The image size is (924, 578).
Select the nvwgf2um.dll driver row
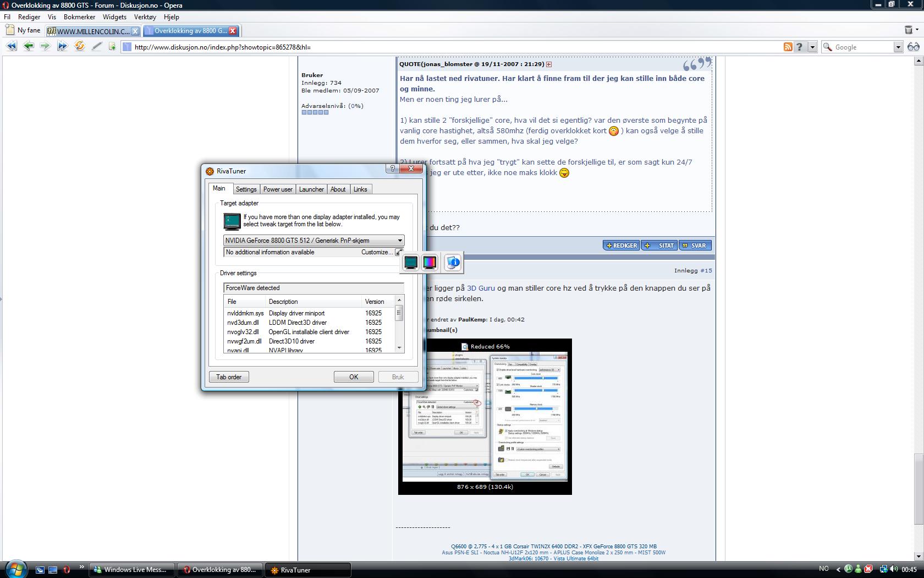309,341
